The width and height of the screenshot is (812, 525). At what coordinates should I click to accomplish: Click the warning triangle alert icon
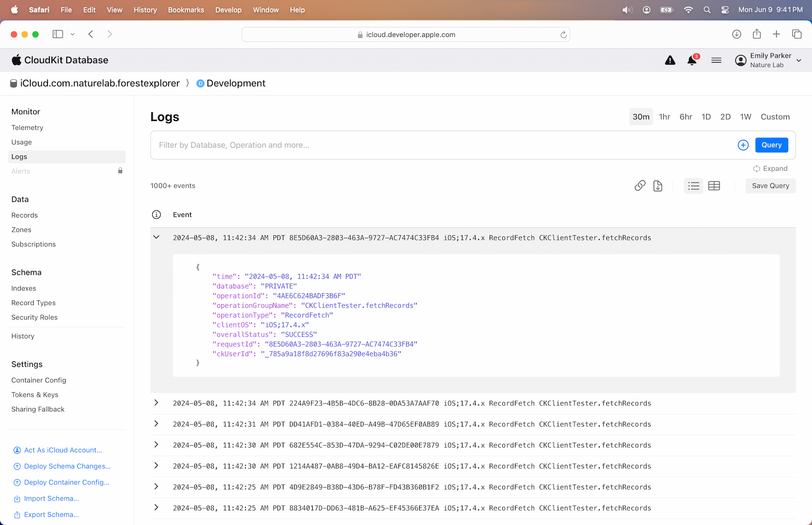(670, 61)
